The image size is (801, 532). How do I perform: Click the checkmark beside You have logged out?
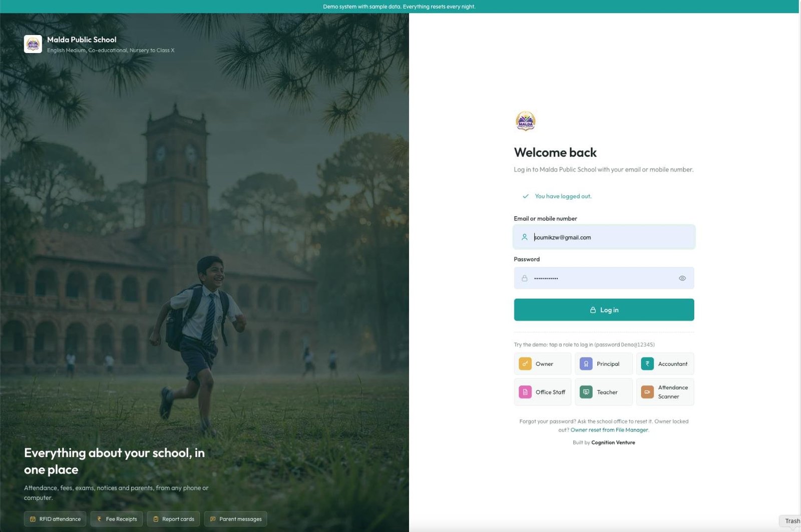(x=525, y=196)
